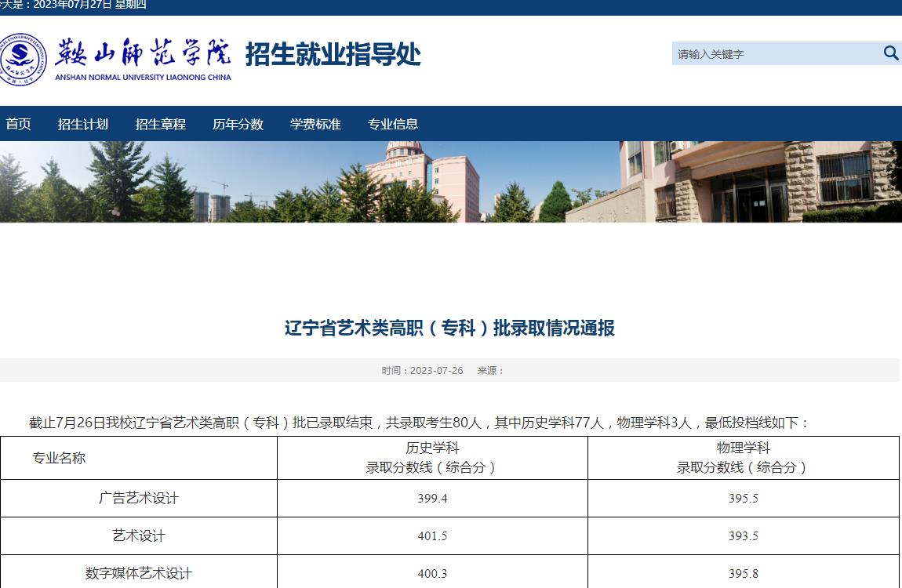Click the 401.5 history score cell
Screen dimensions: 902x588
tap(433, 535)
